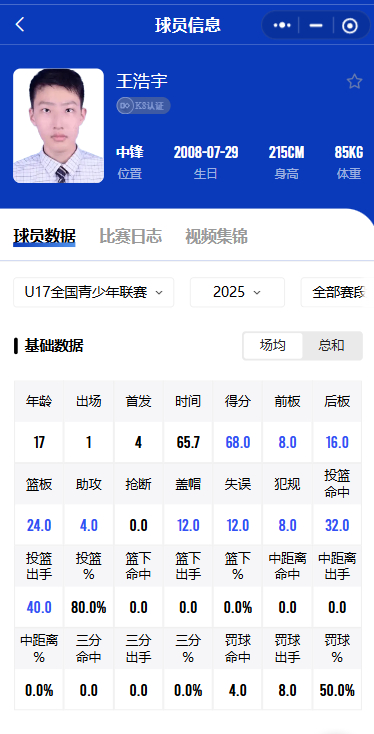Click the 三分命中 column header

(88, 649)
